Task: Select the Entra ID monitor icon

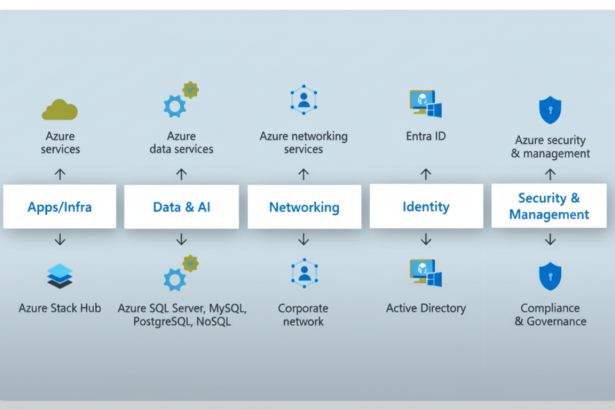Action: (x=425, y=103)
